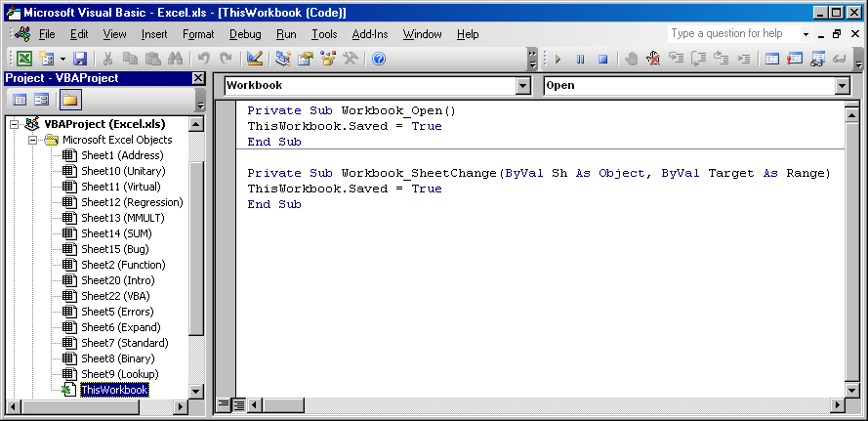The height and width of the screenshot is (421, 868).
Task: Select Sheet13 (MMULT) in the tree
Action: (123, 218)
